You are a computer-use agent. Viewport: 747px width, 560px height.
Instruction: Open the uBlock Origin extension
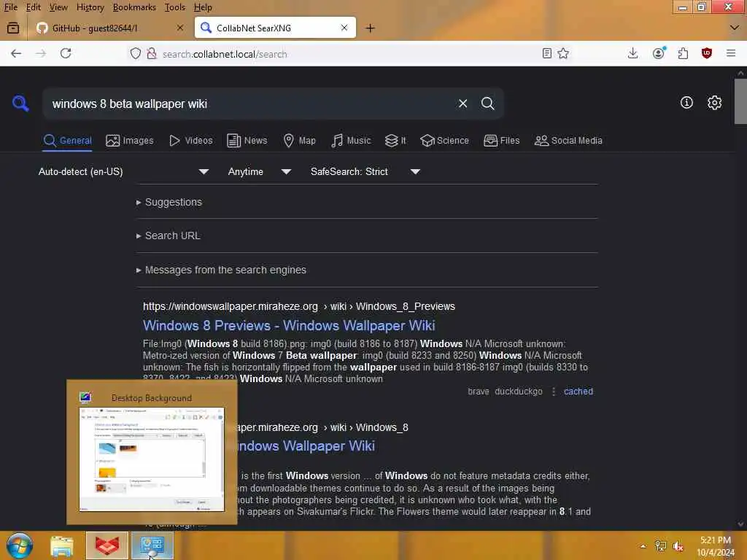pyautogui.click(x=707, y=53)
